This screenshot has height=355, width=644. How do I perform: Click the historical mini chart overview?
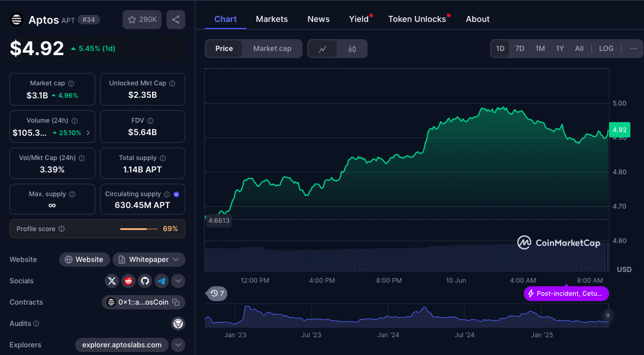pyautogui.click(x=407, y=316)
